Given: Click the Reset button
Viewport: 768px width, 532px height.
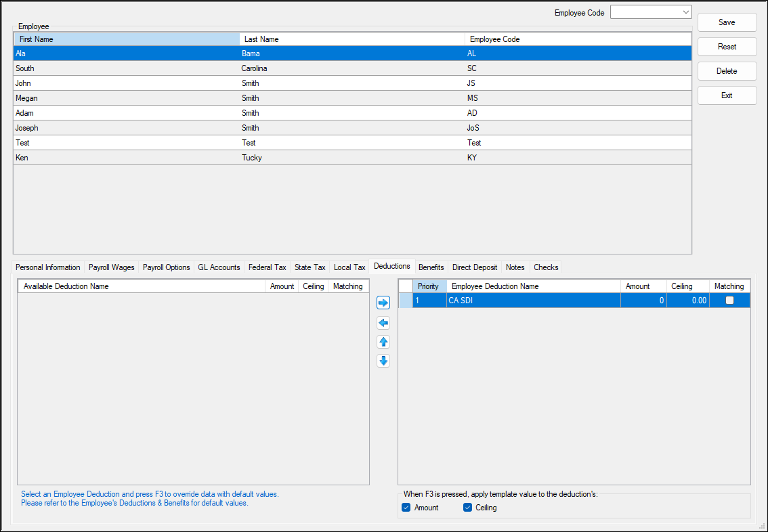Looking at the screenshot, I should (x=727, y=47).
